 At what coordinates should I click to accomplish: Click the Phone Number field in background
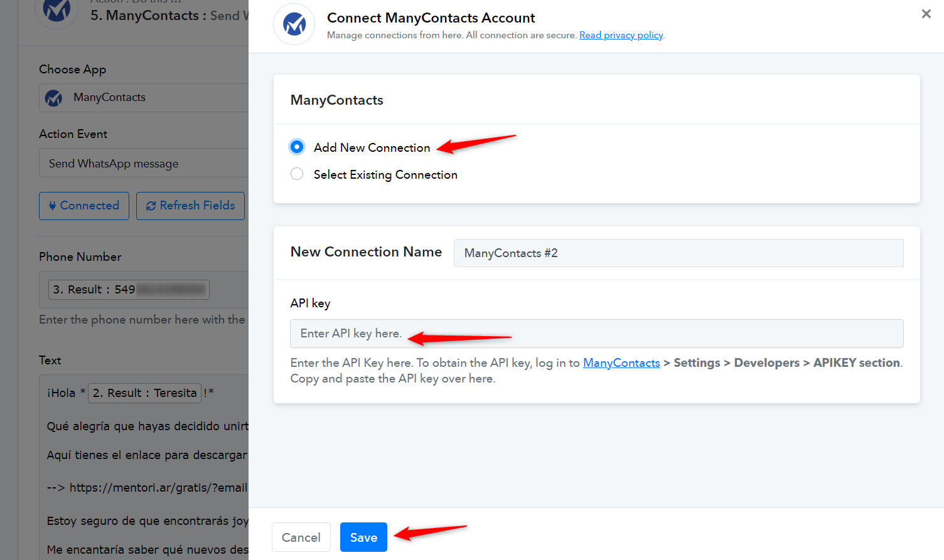pos(144,290)
